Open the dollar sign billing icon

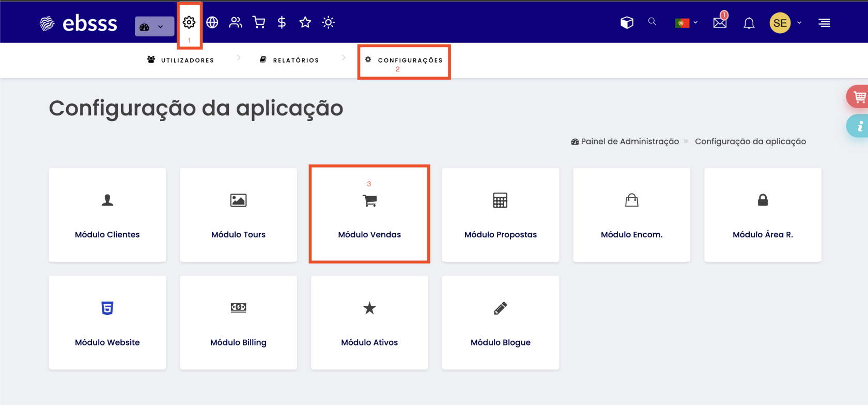(x=282, y=22)
